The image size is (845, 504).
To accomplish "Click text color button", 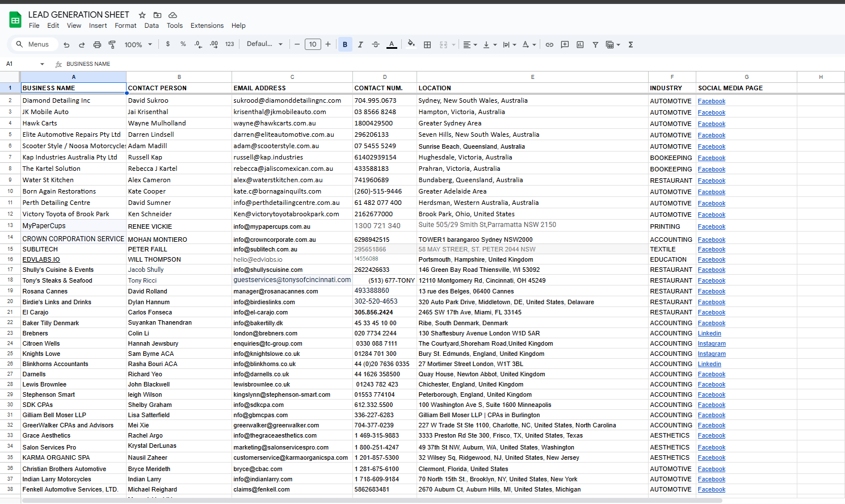I will [x=392, y=44].
